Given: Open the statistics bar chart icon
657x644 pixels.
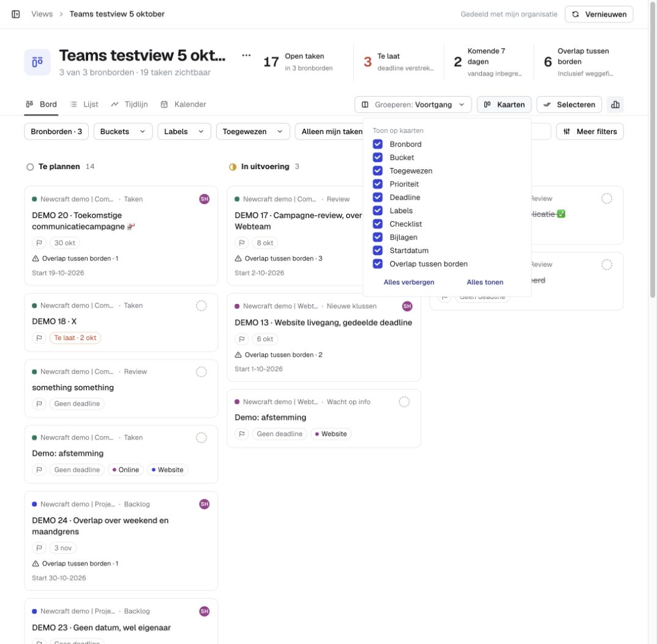Looking at the screenshot, I should pyautogui.click(x=615, y=104).
